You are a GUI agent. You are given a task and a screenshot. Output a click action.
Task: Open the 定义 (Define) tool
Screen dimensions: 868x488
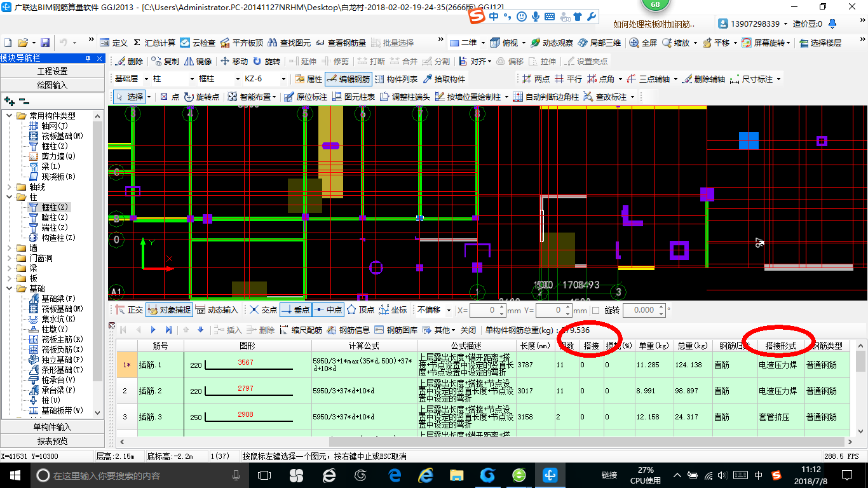pos(114,43)
